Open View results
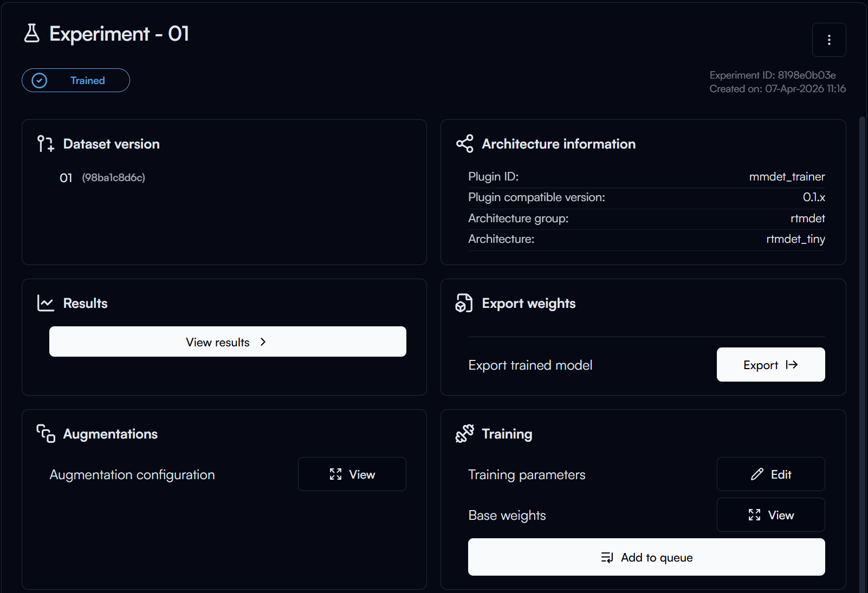868x593 pixels. point(228,341)
